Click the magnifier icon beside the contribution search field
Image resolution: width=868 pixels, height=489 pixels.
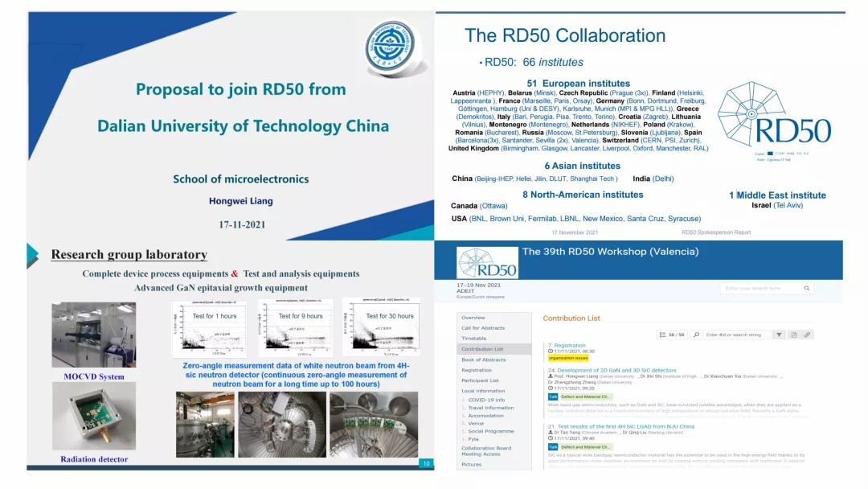tap(696, 335)
